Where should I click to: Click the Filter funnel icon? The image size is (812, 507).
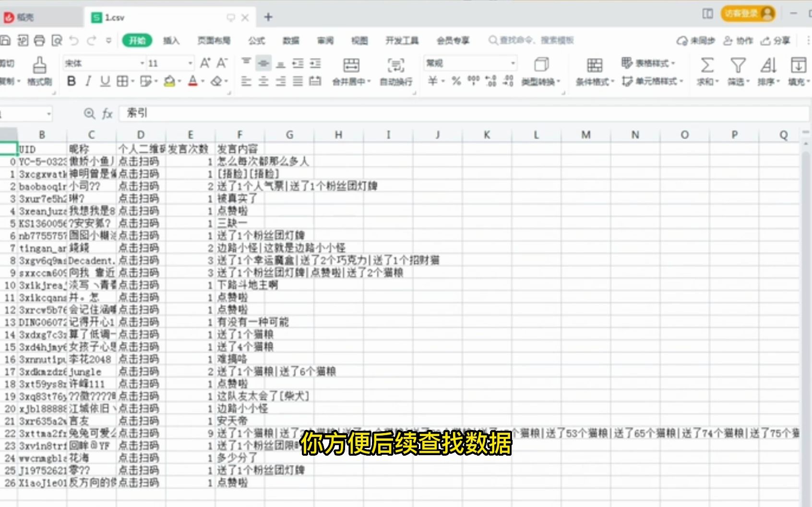(x=738, y=65)
